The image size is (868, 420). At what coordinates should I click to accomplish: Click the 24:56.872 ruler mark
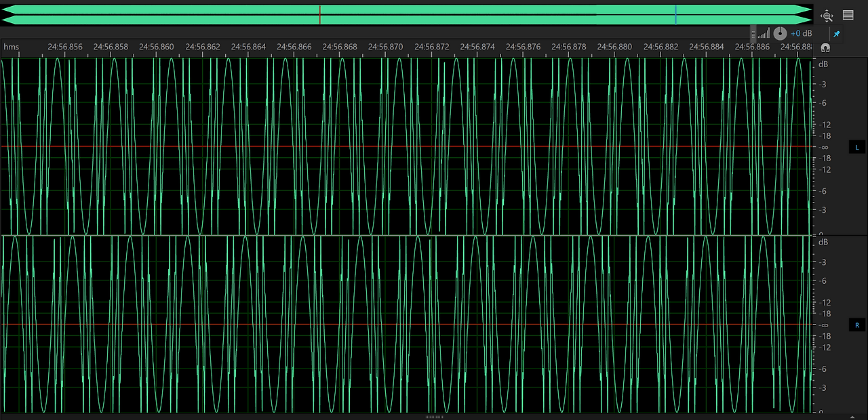click(x=431, y=47)
